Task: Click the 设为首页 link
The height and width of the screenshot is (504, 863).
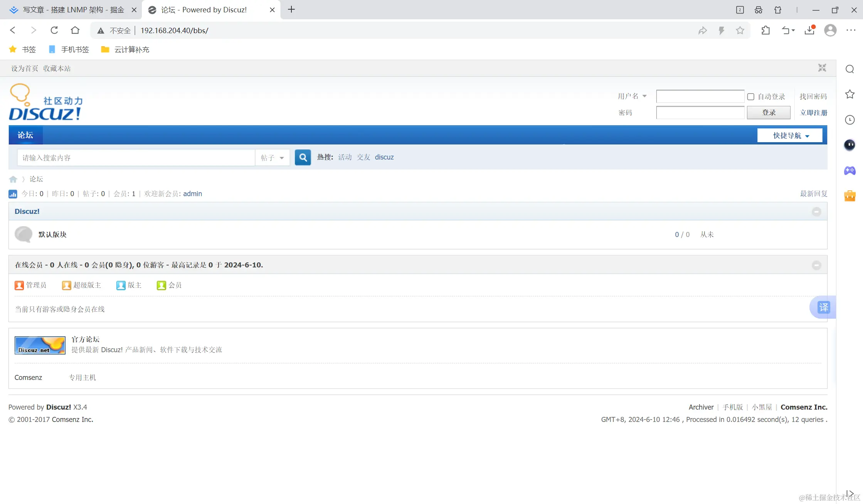Action: click(x=25, y=68)
